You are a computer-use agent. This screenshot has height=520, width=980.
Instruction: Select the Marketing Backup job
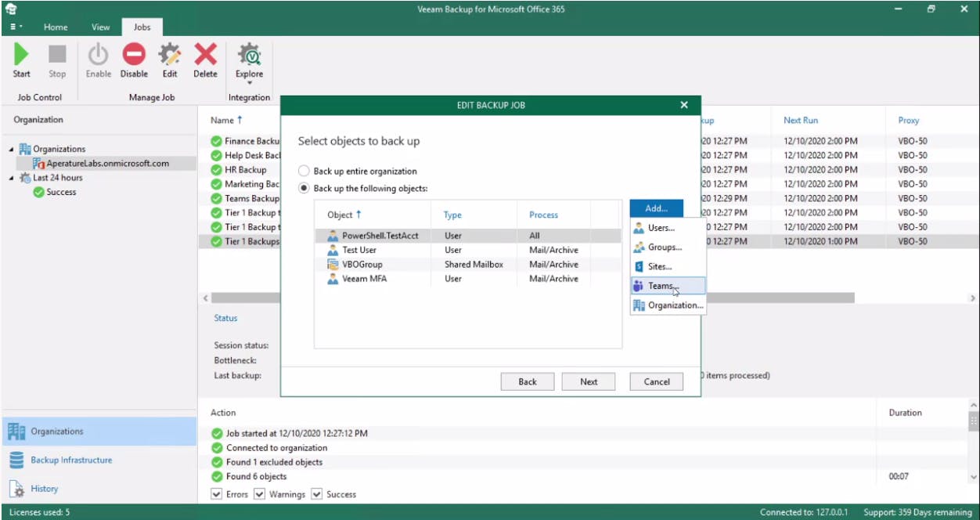tap(245, 184)
